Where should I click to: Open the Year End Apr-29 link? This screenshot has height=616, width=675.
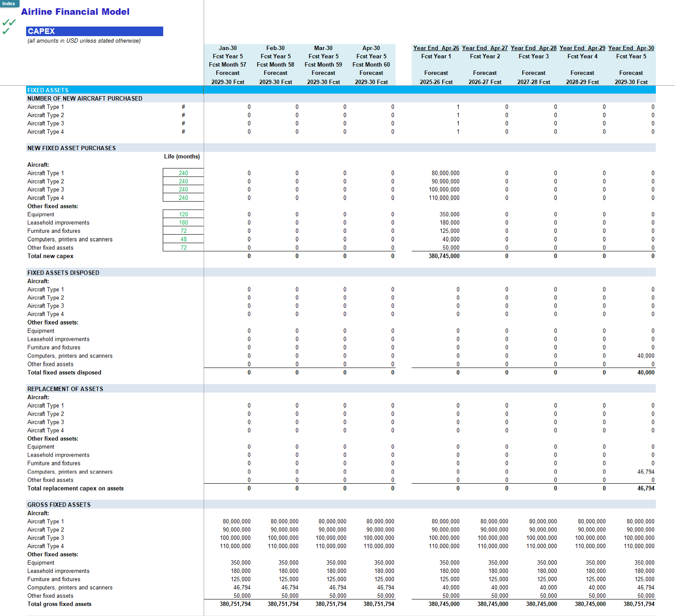click(582, 48)
